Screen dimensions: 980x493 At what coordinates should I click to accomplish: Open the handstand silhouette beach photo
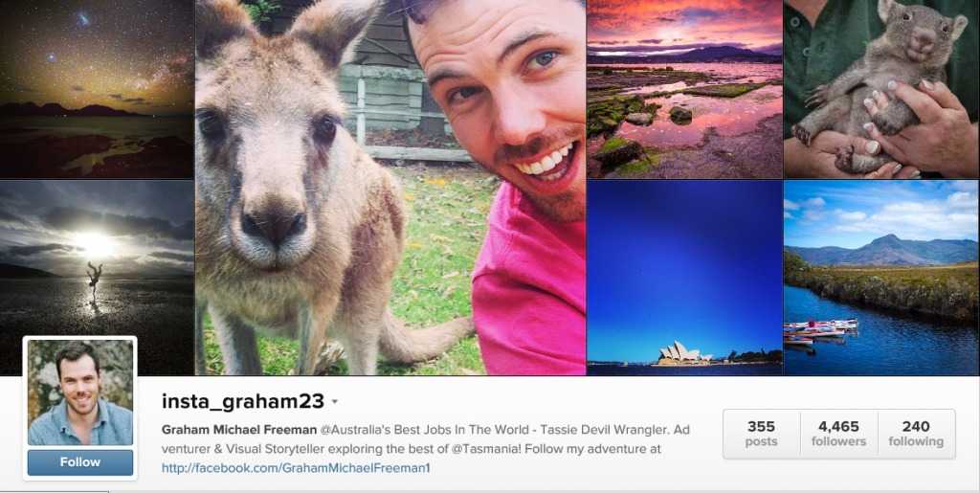coord(97,278)
